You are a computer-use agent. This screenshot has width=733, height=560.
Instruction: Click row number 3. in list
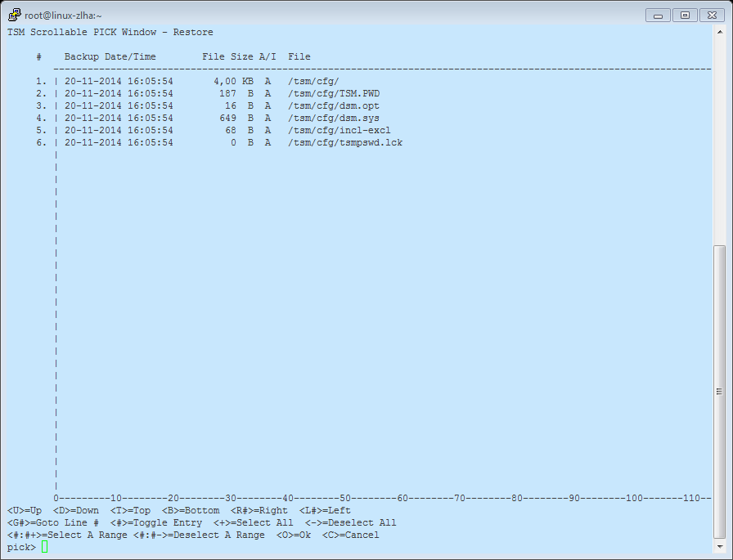click(x=42, y=106)
